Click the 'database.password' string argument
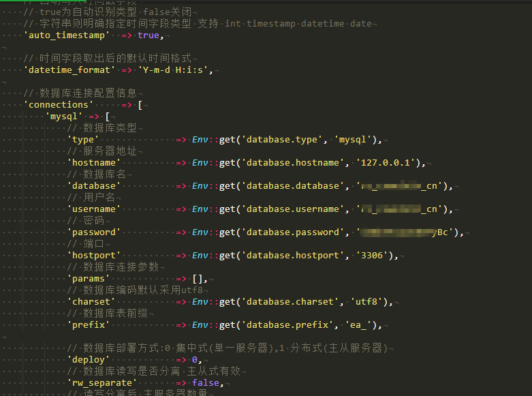Image resolution: width=532 pixels, height=396 pixels. point(293,232)
